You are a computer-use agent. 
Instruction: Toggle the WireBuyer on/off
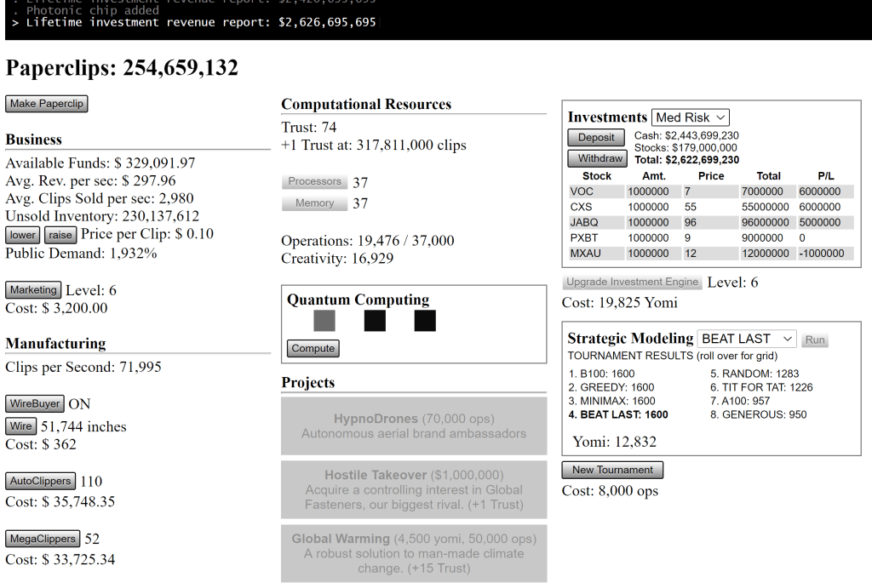36,403
